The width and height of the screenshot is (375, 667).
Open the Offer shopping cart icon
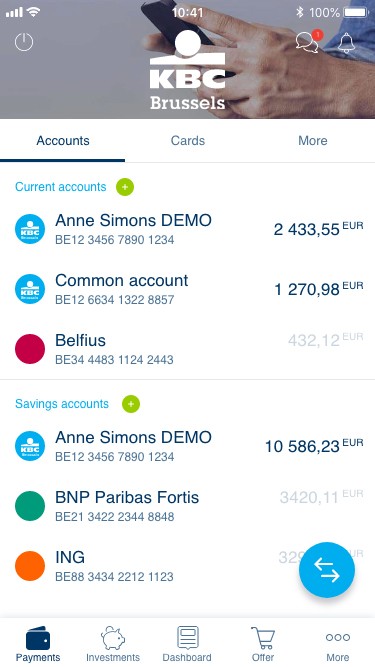[x=263, y=643]
